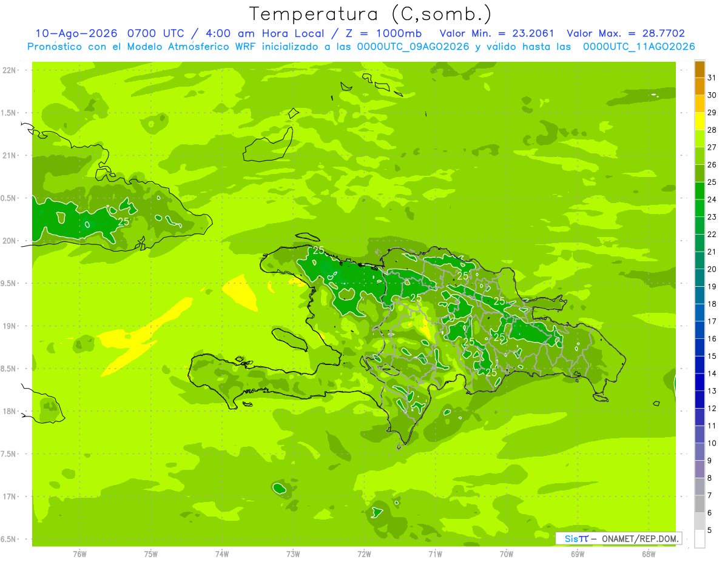Click the "21N" latitude label
The height and width of the screenshot is (562, 728).
point(10,156)
